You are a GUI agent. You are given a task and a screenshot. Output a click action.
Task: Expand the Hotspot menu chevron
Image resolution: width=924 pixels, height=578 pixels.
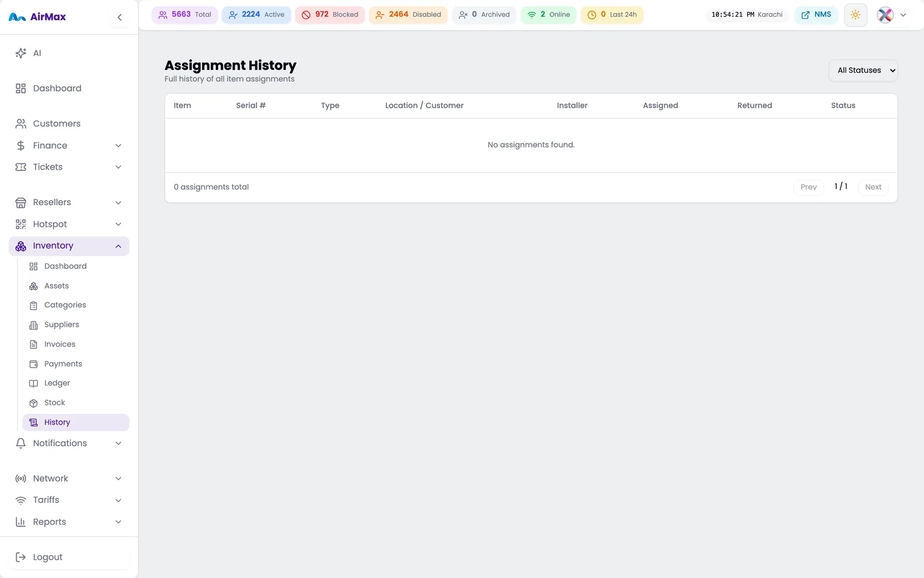118,224
